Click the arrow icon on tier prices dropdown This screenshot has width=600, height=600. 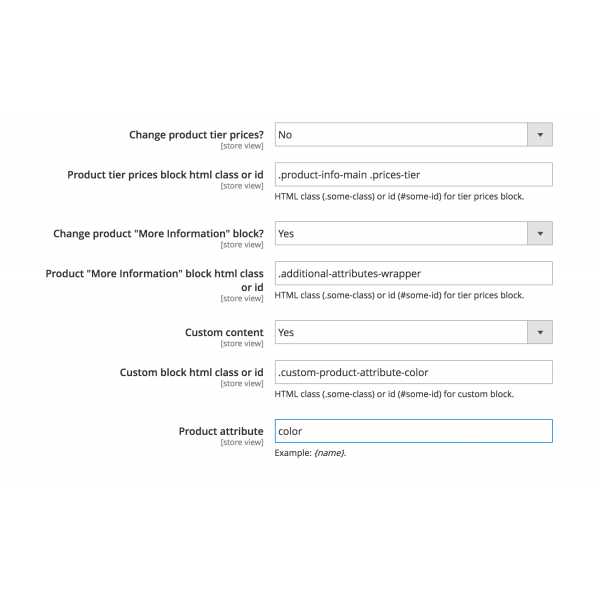pyautogui.click(x=540, y=135)
